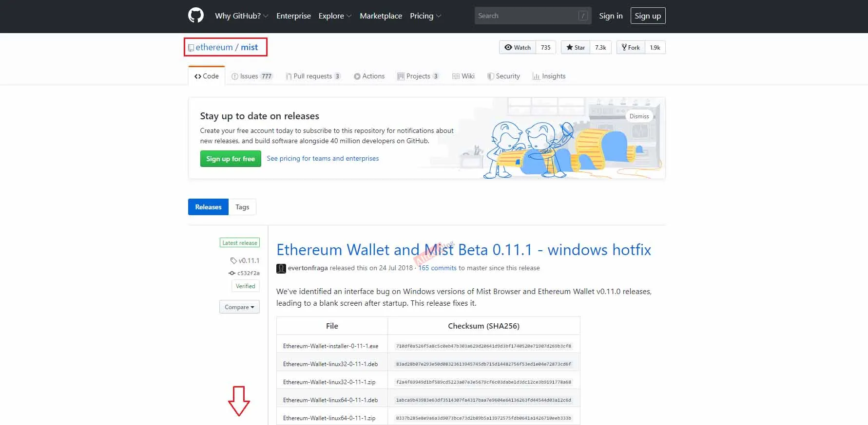Select Ethereum-Wallet-linux32-0-11-1.deb text
The width and height of the screenshot is (868, 425).
point(330,364)
